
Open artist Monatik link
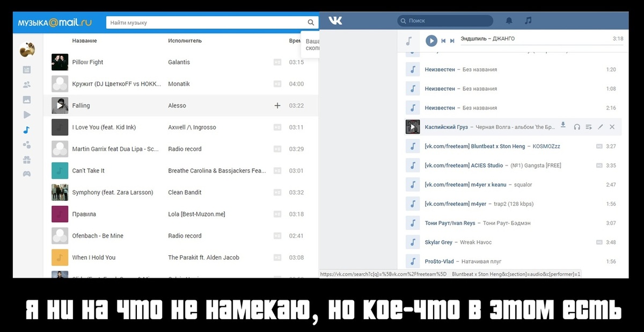(179, 84)
